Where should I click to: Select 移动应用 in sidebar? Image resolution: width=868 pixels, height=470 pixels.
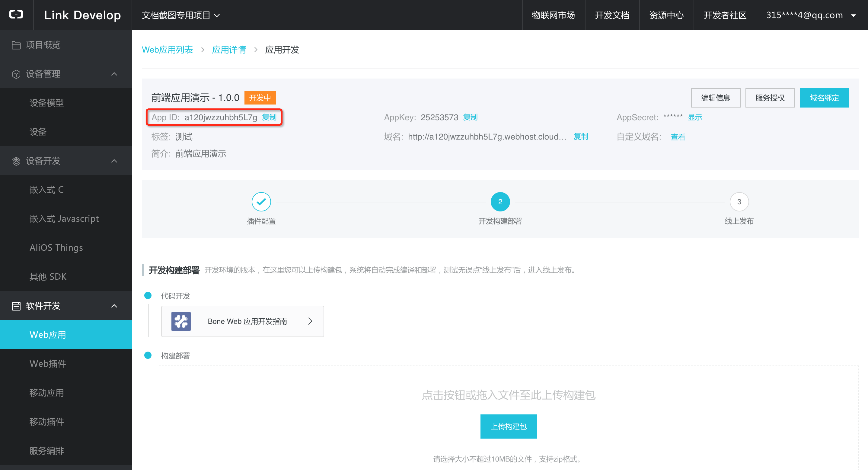[66, 393]
